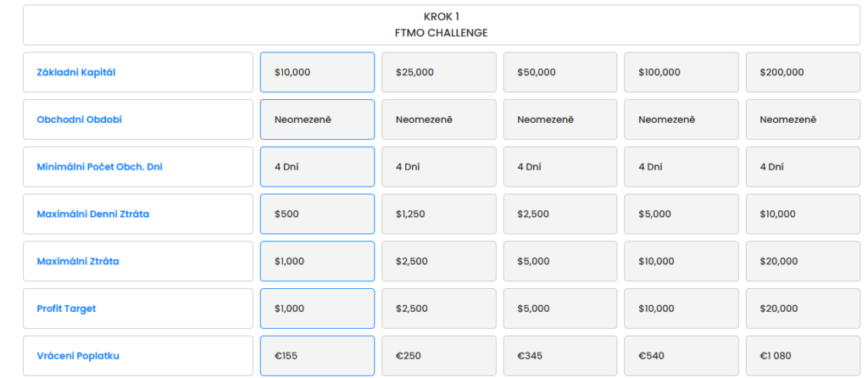The height and width of the screenshot is (378, 868).
Task: Click the Minimální Počet Obch. Dní label
Action: [137, 167]
